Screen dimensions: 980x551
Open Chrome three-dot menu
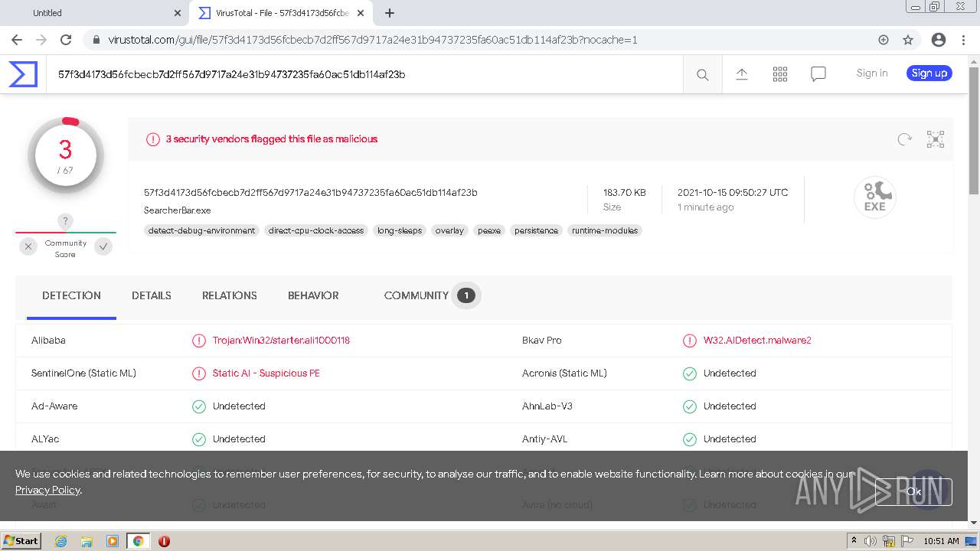click(x=962, y=40)
